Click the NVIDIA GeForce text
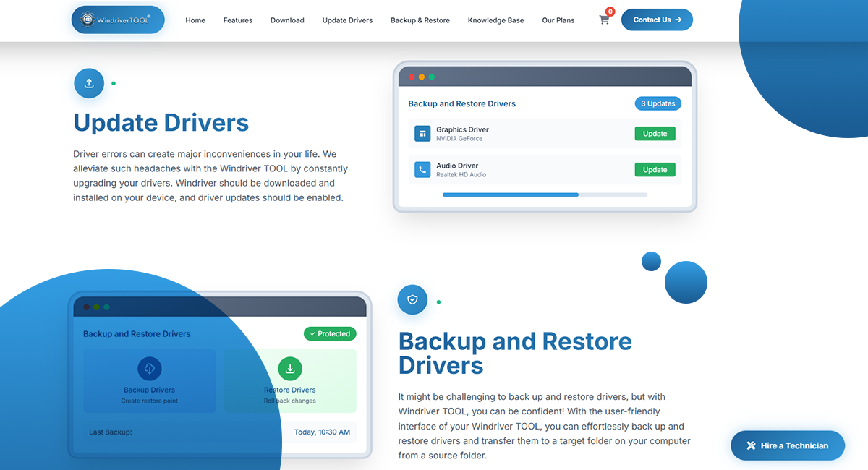 click(459, 139)
